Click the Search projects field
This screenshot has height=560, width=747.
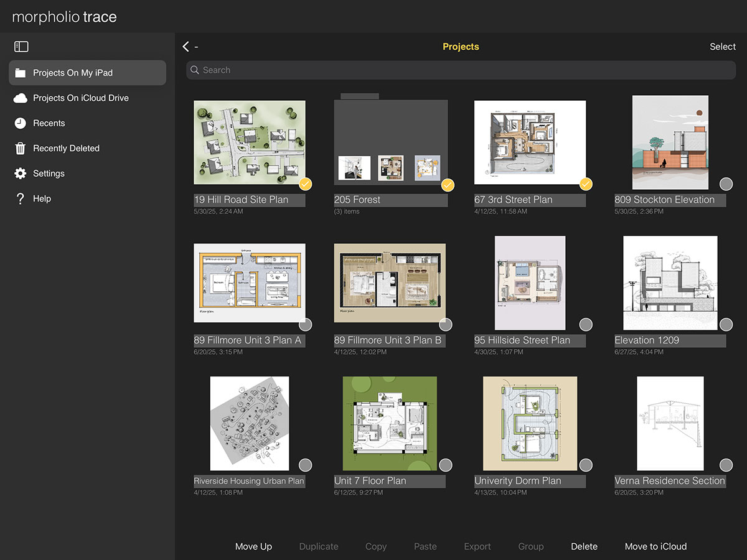[461, 70]
